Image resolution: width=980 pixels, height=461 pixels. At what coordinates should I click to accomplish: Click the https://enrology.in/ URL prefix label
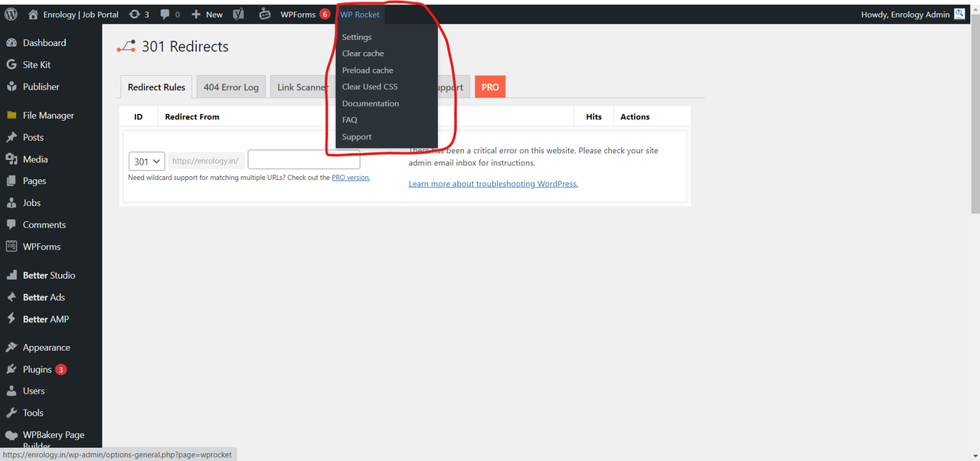pos(207,161)
